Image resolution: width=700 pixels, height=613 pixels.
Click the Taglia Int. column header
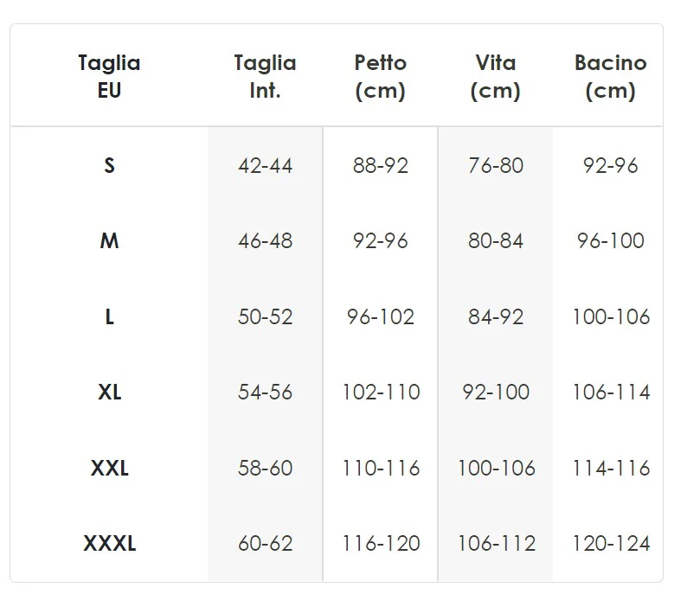265,76
